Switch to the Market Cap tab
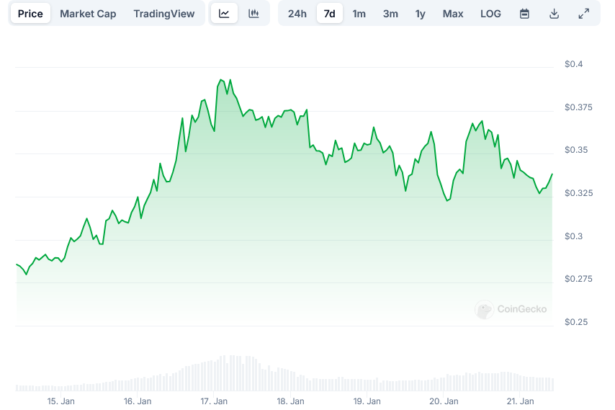Image resolution: width=615 pixels, height=410 pixels. click(87, 14)
